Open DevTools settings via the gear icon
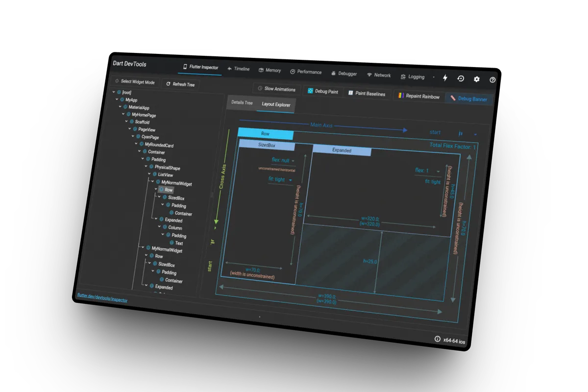Screen dimensions: 588x392 [476, 79]
